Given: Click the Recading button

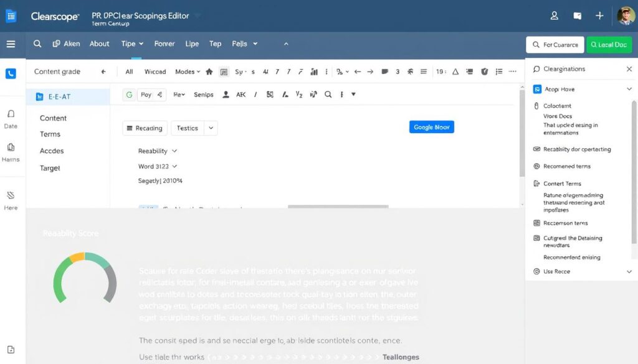Looking at the screenshot, I should (145, 128).
